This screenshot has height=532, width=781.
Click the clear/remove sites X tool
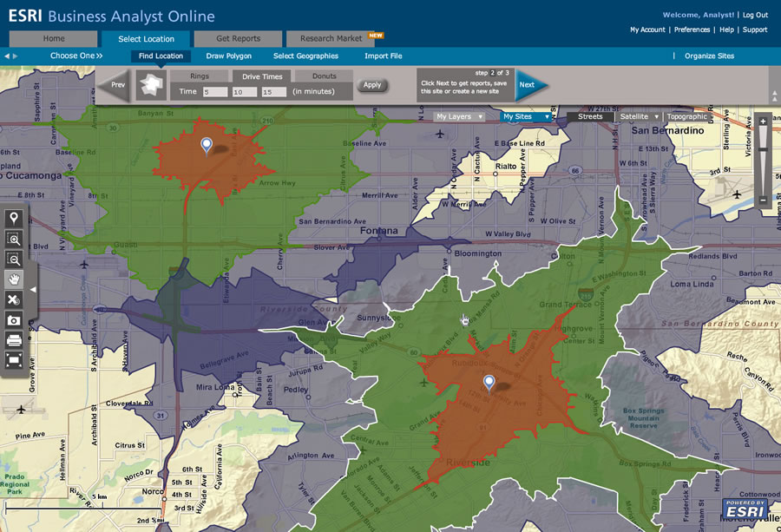[x=13, y=299]
